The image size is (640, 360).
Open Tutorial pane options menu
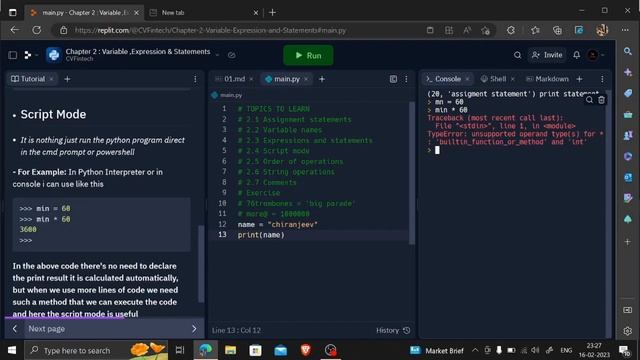(195, 79)
